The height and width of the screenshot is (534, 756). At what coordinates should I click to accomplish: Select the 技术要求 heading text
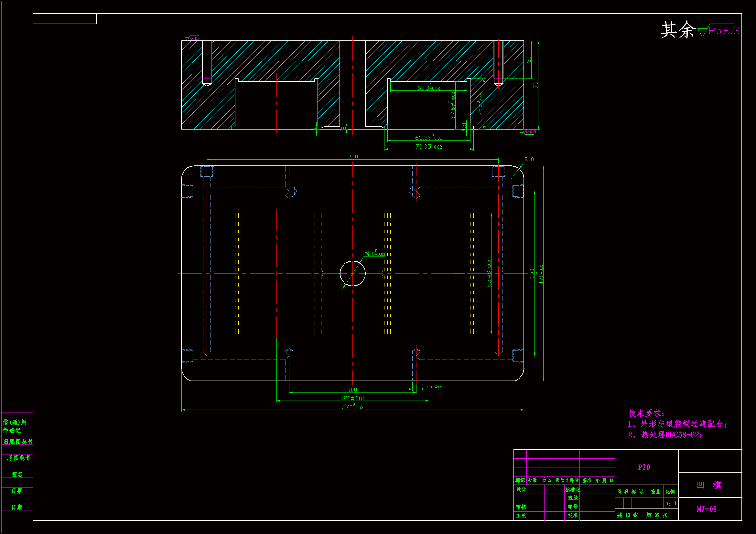pos(646,413)
